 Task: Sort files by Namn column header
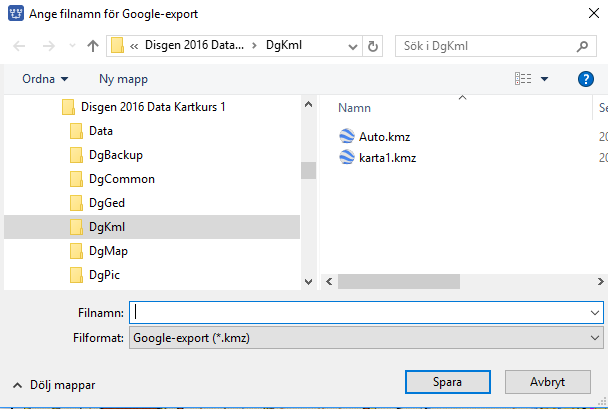(354, 108)
